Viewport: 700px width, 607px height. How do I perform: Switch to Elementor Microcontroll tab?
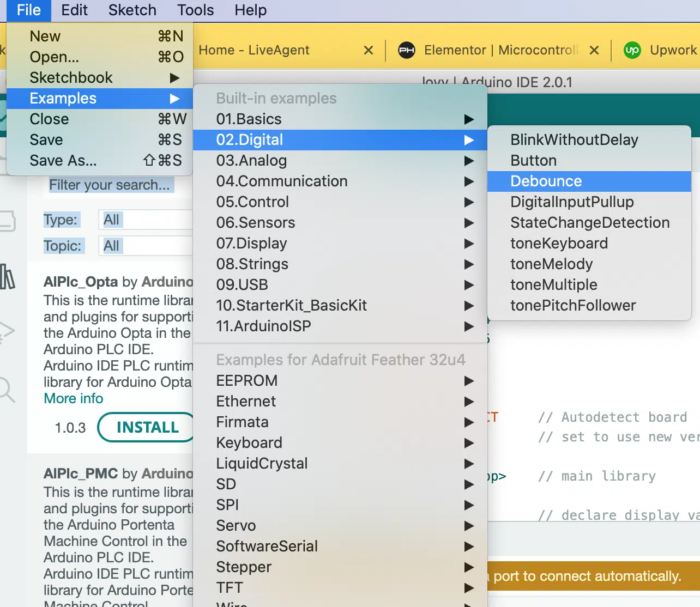click(x=500, y=50)
